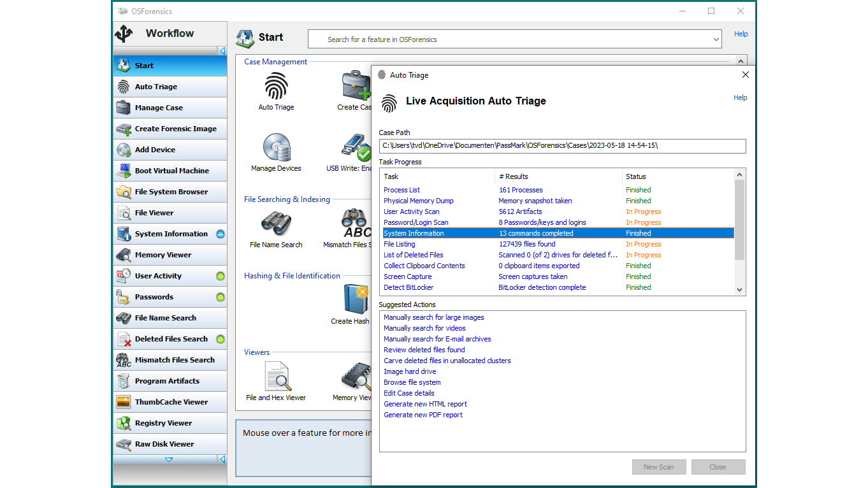Click the Task Progress scrollbar up arrow
Screen dimensions: 868x488
[x=740, y=175]
